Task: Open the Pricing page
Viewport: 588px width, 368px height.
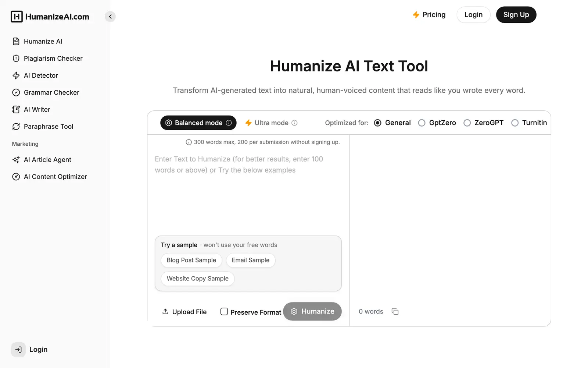Action: coord(429,15)
